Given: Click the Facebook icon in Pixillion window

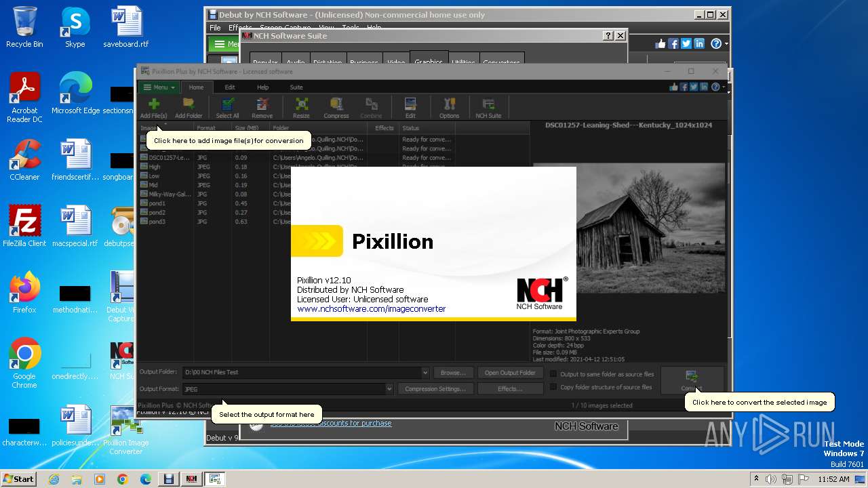Looking at the screenshot, I should tap(684, 87).
